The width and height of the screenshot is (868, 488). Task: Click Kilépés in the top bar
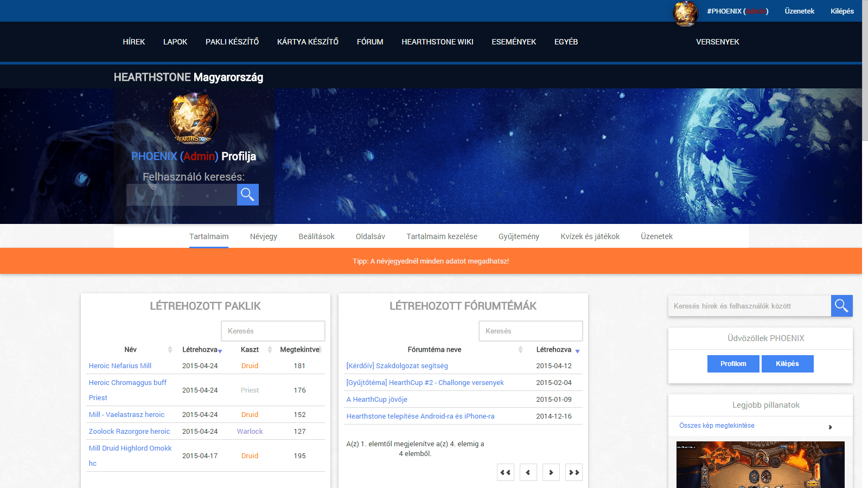842,11
